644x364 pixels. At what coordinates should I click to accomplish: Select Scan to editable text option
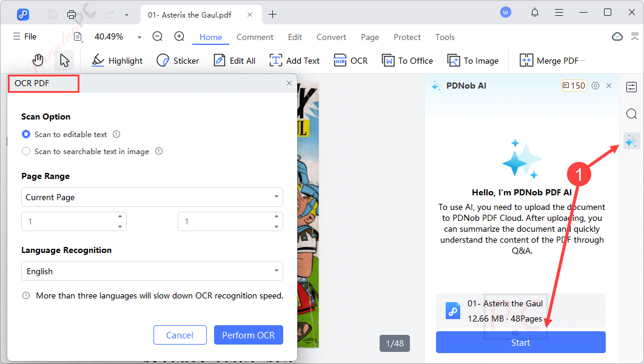pos(25,134)
